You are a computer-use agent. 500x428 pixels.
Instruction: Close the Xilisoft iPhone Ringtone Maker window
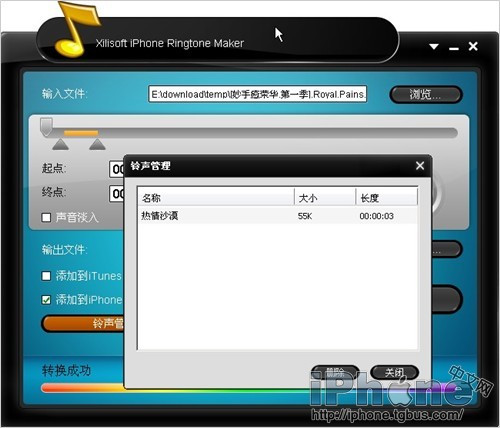(473, 46)
